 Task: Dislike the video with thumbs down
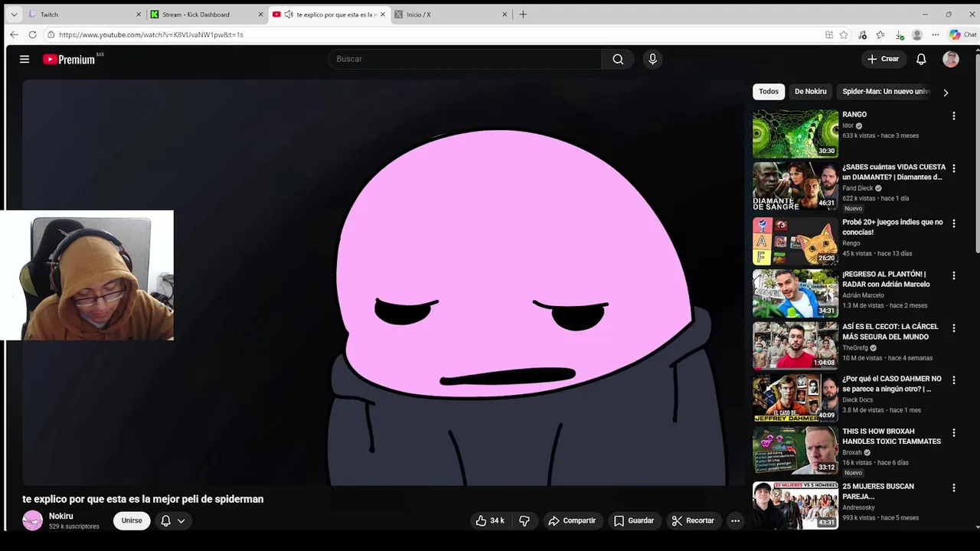click(x=524, y=520)
